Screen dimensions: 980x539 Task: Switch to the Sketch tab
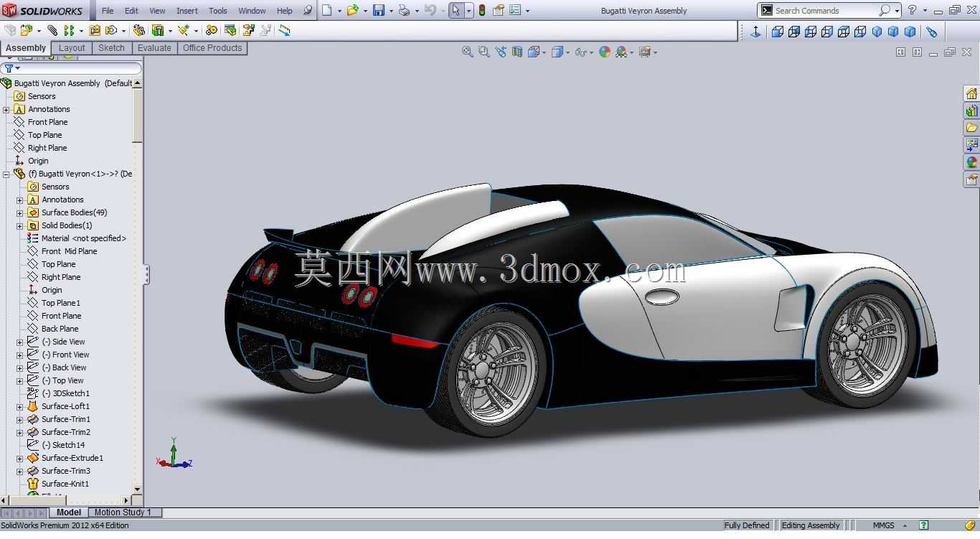tap(111, 48)
